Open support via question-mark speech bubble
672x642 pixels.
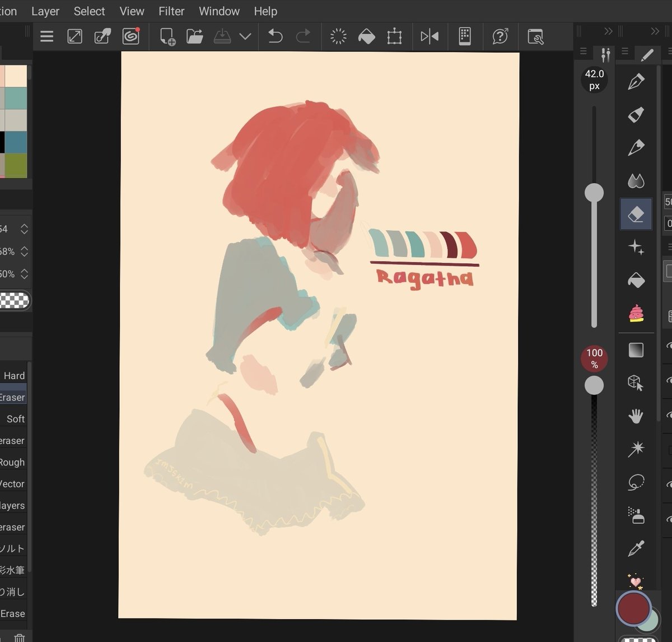[x=500, y=37]
